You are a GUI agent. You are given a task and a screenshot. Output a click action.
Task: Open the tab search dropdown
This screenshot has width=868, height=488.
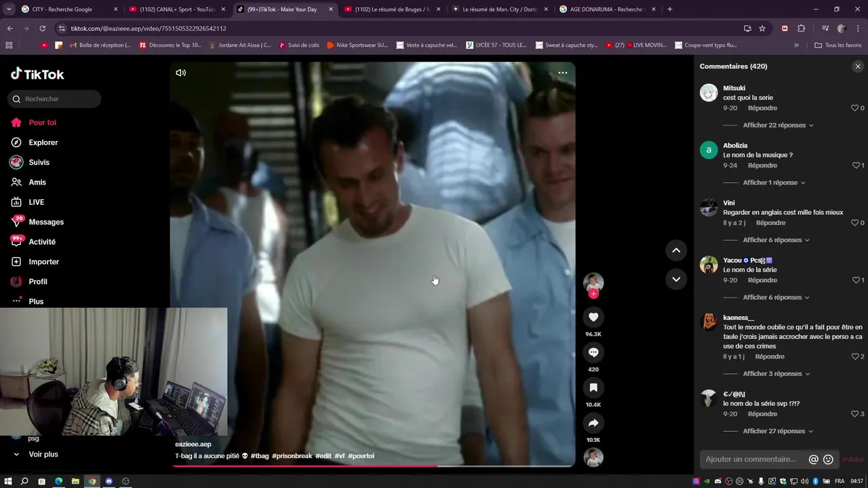[9, 9]
